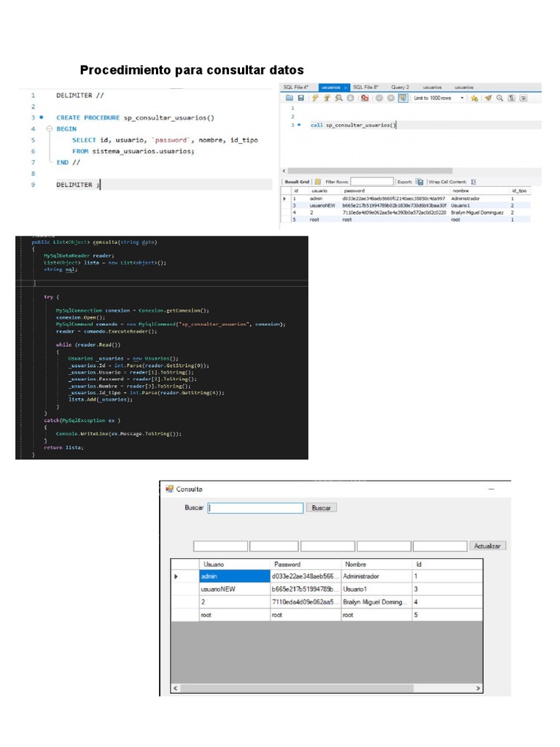560x747 pixels.
Task: Click the save script floppy disk icon
Action: [x=300, y=98]
